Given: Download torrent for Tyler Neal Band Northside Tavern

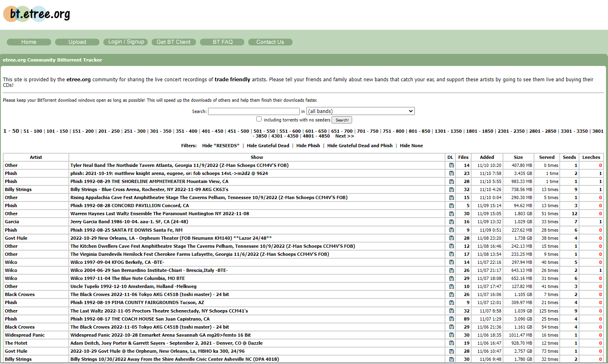Looking at the screenshot, I should [451, 165].
